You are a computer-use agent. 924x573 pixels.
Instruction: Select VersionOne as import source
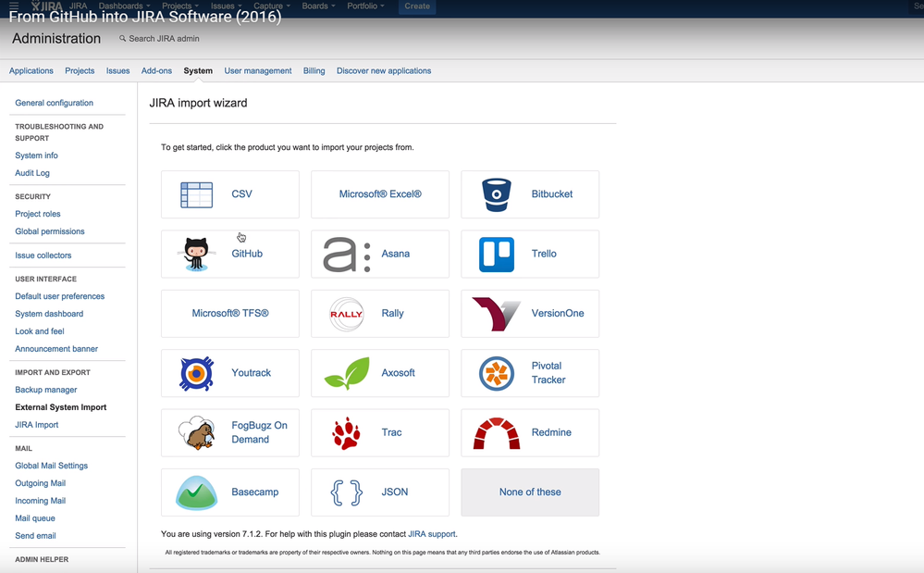[x=529, y=314]
